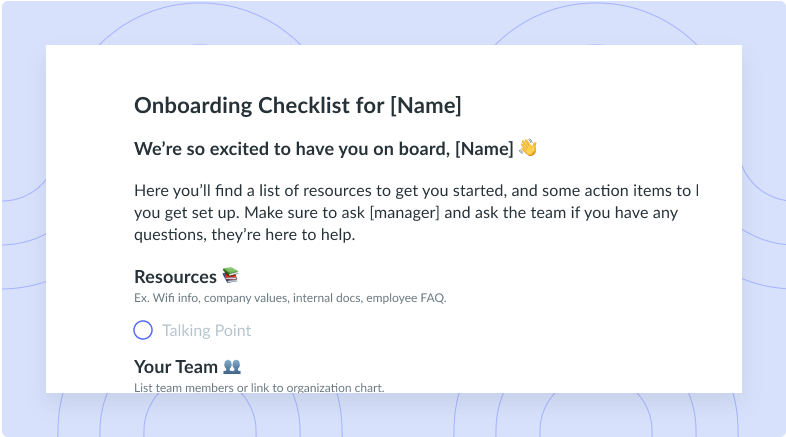Click the [manager] placeholder in the paragraph
The width and height of the screenshot is (786, 437).
click(405, 213)
